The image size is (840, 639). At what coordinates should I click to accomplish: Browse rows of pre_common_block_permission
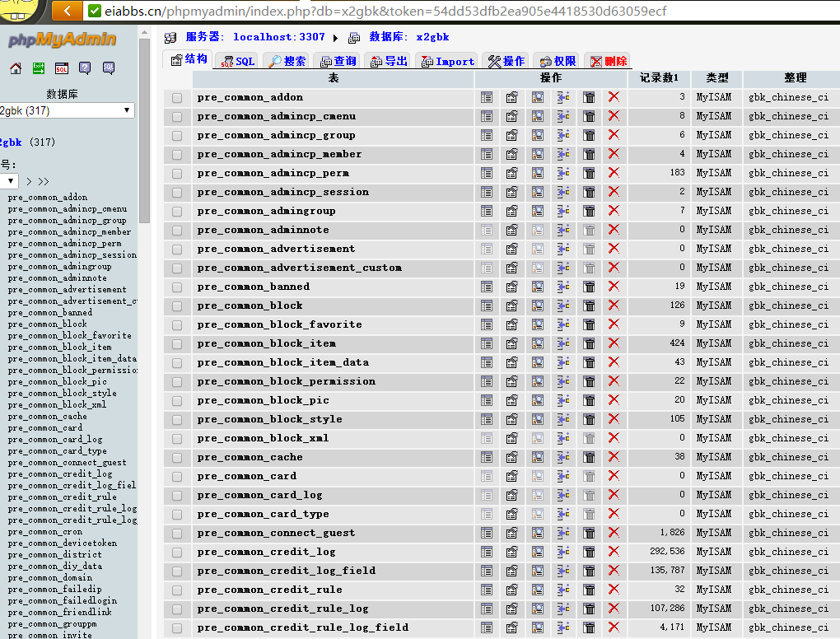click(x=487, y=381)
